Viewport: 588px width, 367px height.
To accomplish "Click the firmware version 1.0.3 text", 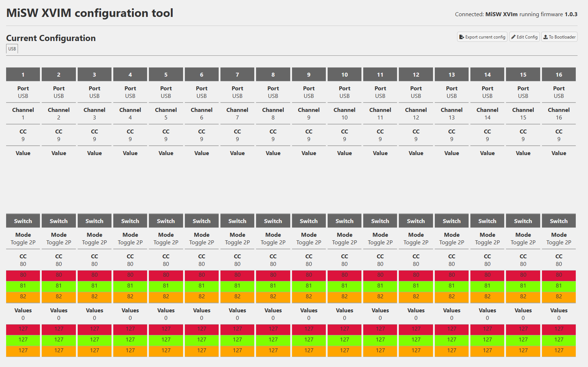I will [571, 14].
